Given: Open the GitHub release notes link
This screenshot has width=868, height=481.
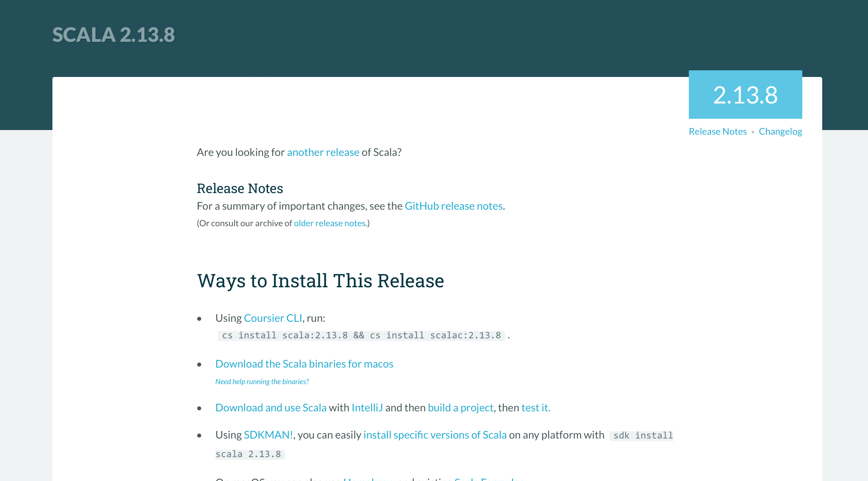Looking at the screenshot, I should tap(454, 206).
